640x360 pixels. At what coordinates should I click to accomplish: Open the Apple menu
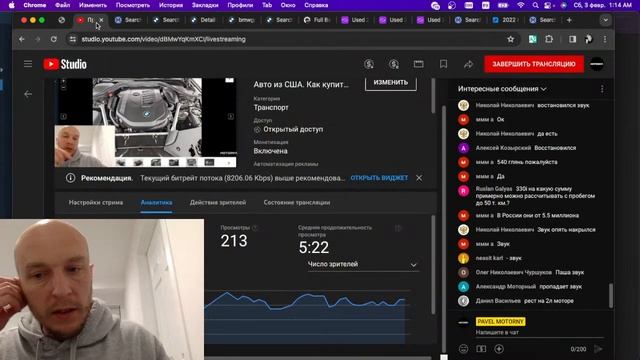(12, 5)
